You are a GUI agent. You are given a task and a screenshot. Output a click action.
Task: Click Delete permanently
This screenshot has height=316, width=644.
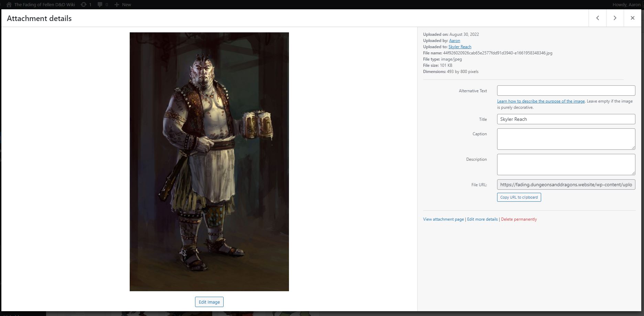519,219
